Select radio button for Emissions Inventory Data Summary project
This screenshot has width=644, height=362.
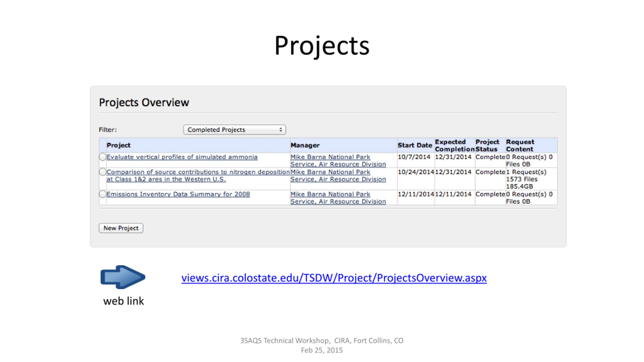click(x=102, y=194)
